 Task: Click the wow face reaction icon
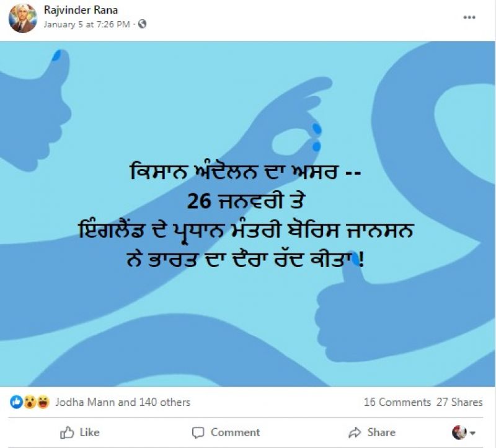pyautogui.click(x=30, y=402)
